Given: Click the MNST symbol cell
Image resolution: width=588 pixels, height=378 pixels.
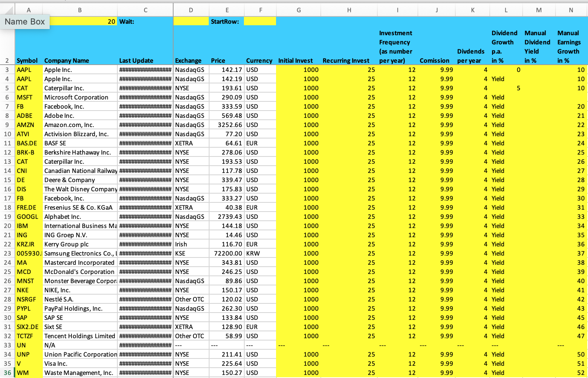Looking at the screenshot, I should coord(29,281).
